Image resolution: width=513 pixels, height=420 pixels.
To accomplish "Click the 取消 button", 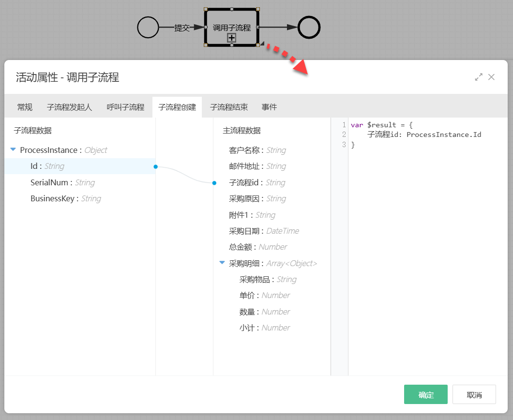I will tap(474, 394).
